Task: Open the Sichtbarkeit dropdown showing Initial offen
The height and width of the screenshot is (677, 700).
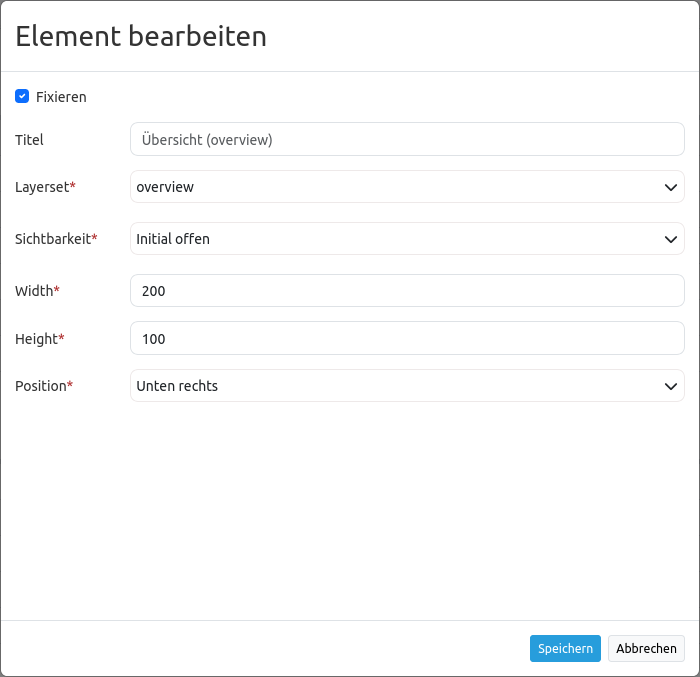Action: [x=395, y=239]
